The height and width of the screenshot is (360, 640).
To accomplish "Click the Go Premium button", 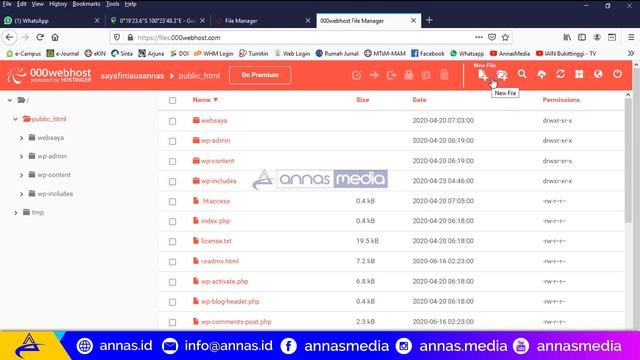I will click(x=260, y=75).
